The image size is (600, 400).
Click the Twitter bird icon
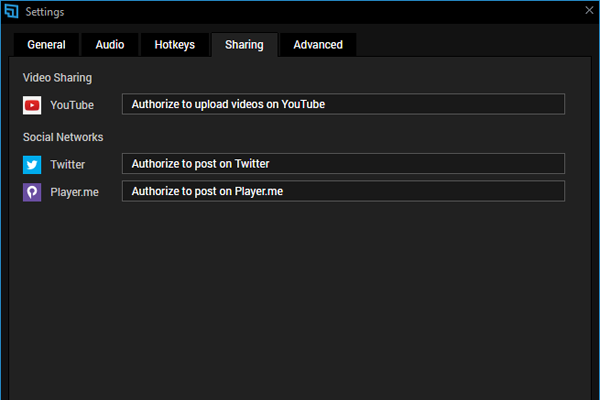(32, 165)
